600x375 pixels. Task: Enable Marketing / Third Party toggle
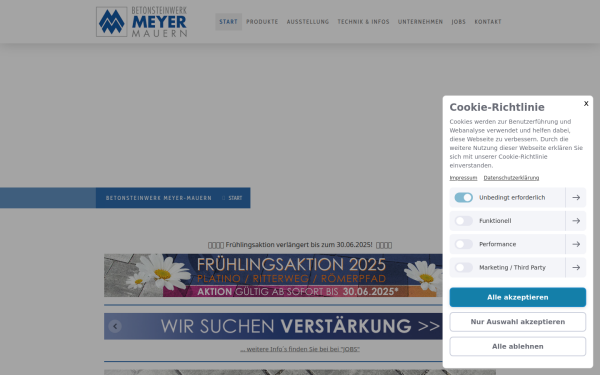click(x=463, y=267)
